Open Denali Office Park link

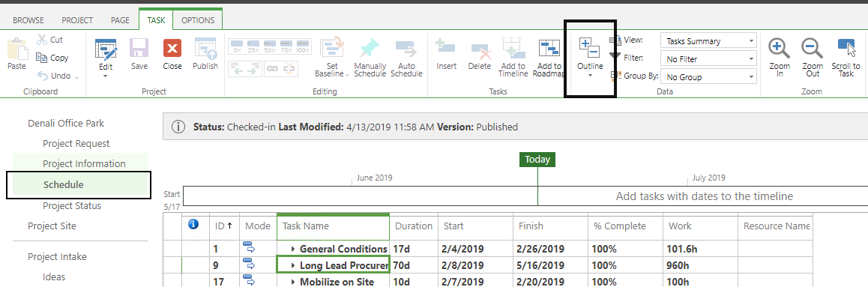point(66,124)
